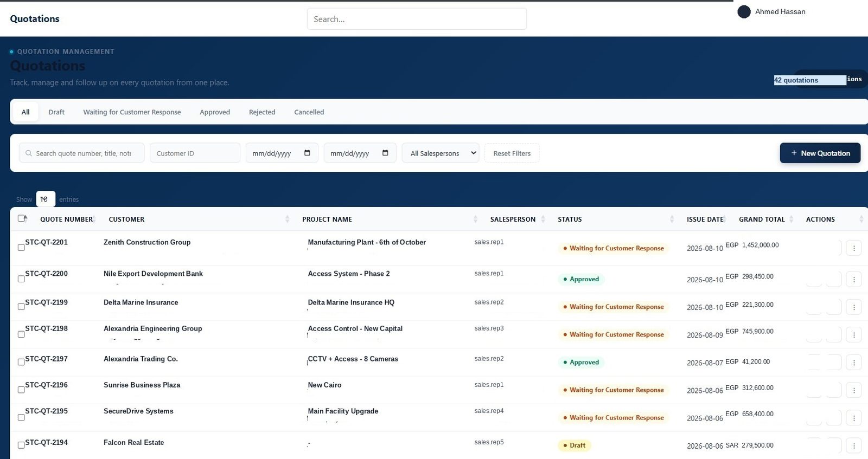868x459 pixels.
Task: Open actions menu for STC-QT-2196
Action: tap(853, 390)
